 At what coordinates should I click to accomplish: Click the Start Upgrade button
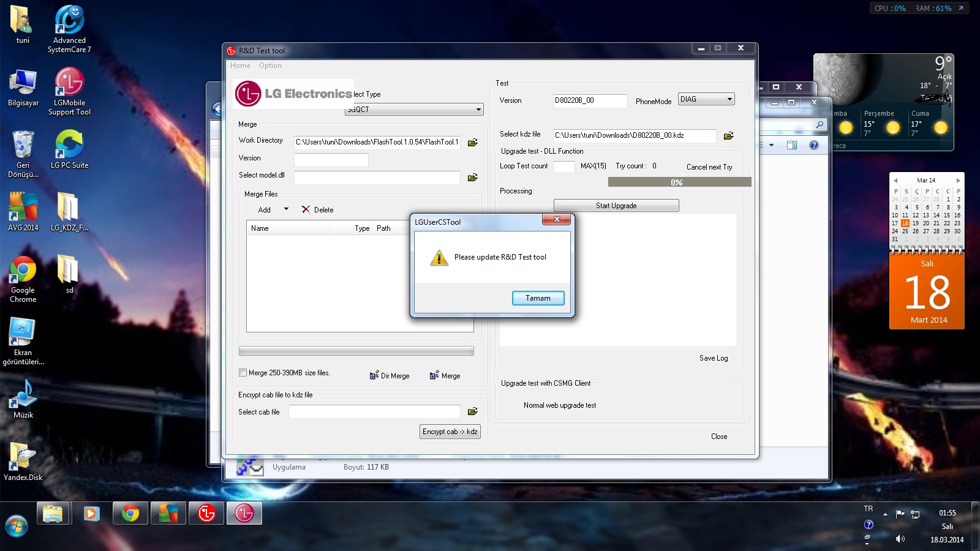tap(616, 206)
